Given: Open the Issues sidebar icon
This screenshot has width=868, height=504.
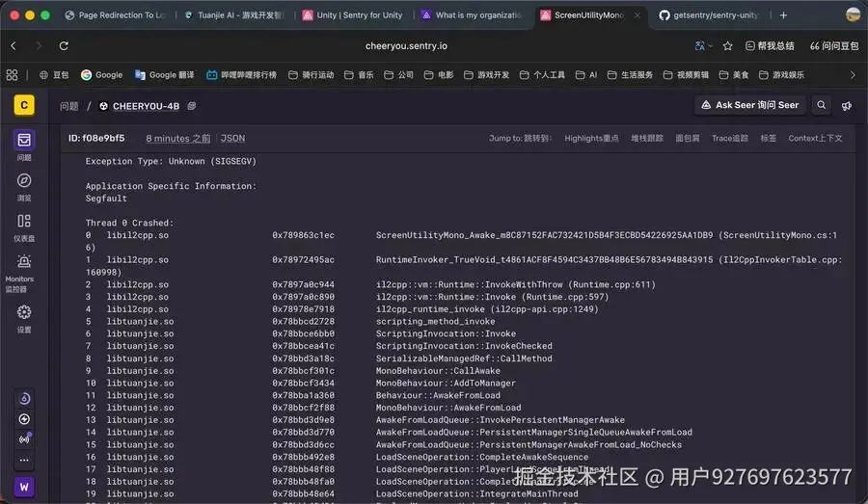Looking at the screenshot, I should 24,140.
